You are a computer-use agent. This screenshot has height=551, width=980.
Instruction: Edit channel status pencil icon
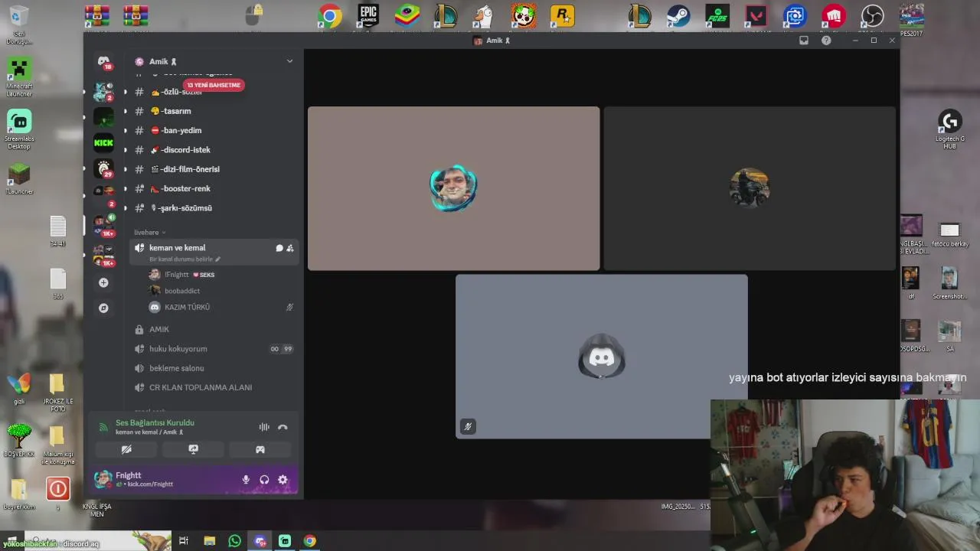pyautogui.click(x=217, y=259)
